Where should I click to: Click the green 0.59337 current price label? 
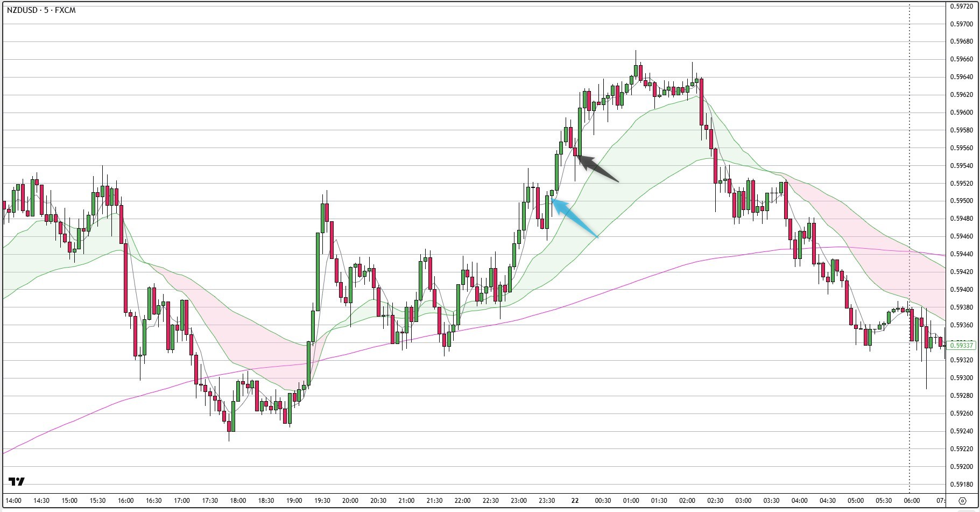coord(962,345)
